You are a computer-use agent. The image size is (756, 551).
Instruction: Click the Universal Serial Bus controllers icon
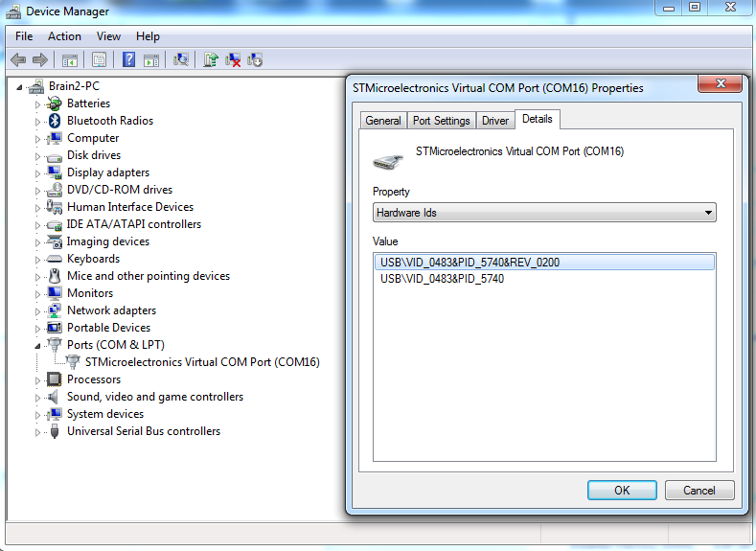(55, 431)
